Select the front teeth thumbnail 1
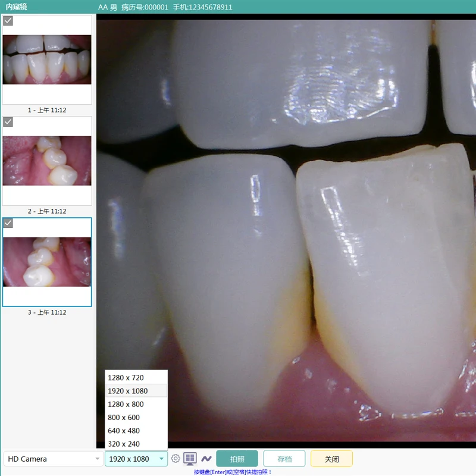The height and width of the screenshot is (476, 476). point(47,59)
